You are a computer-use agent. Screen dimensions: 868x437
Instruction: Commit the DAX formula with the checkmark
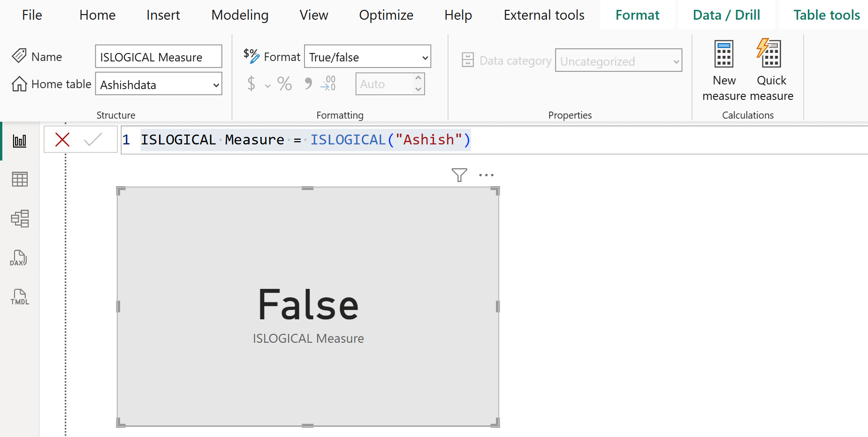(92, 139)
